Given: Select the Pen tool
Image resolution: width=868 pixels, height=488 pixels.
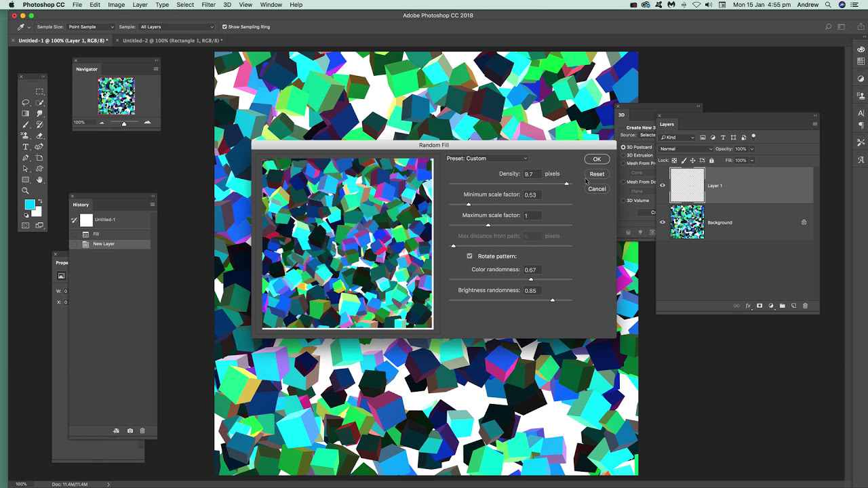Looking at the screenshot, I should (x=26, y=158).
